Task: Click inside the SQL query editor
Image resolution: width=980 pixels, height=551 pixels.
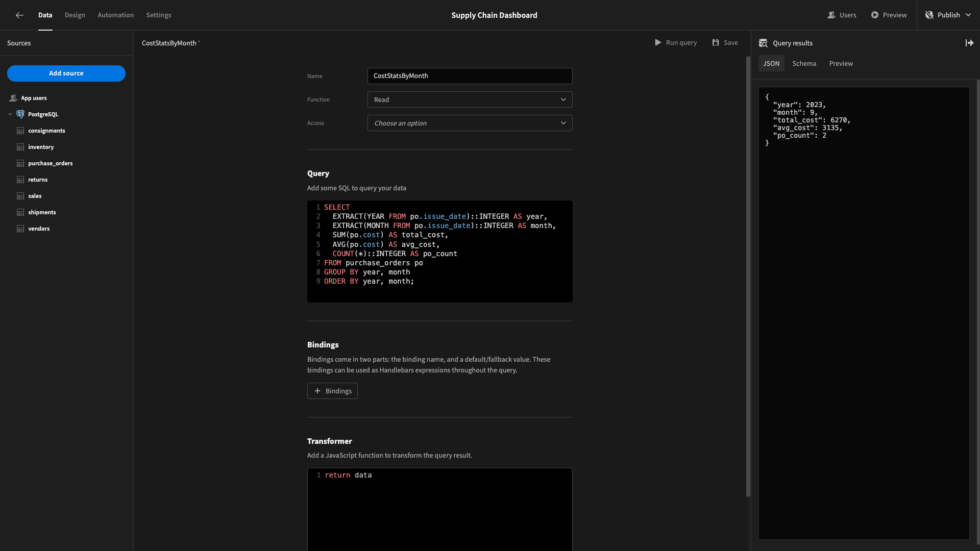Action: click(440, 252)
